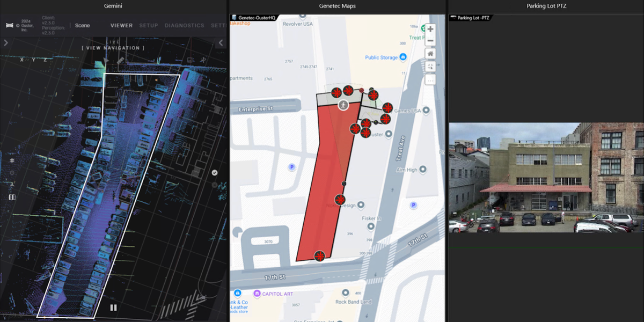The image size is (644, 322).
Task: Toggle the dimmed circle below the checkmark
Action: 215,185
